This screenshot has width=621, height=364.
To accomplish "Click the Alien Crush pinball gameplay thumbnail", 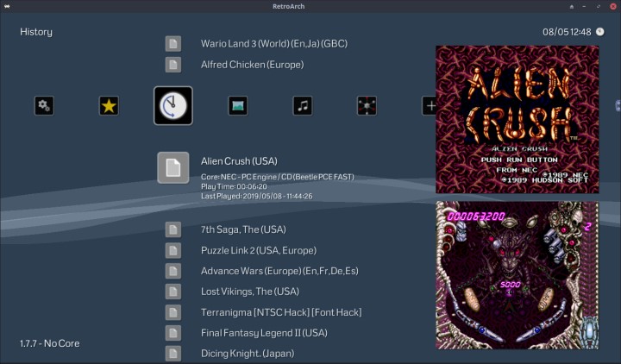I will click(517, 275).
